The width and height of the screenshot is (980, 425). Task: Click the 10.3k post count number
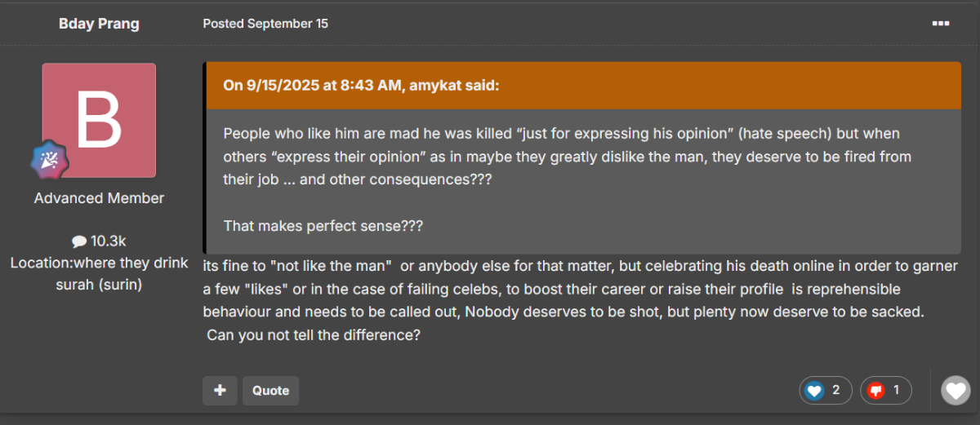click(109, 241)
